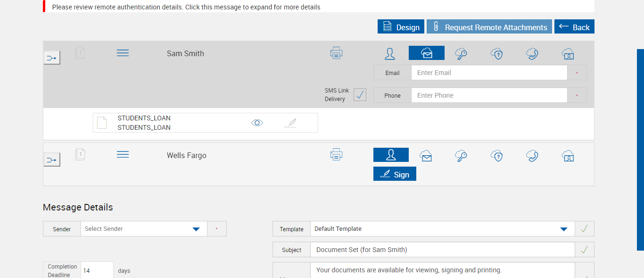644x278 pixels.
Task: Click the Enter Email input field
Action: click(489, 73)
